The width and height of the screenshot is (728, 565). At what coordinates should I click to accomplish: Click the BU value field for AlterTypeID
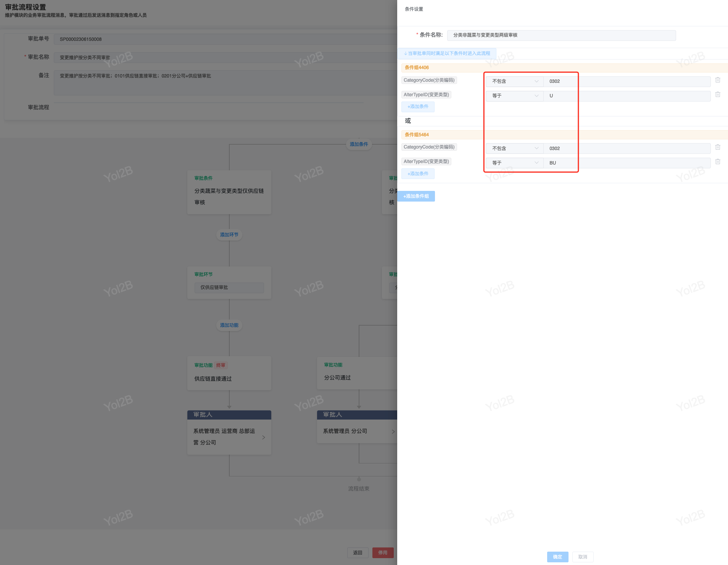[627, 163]
